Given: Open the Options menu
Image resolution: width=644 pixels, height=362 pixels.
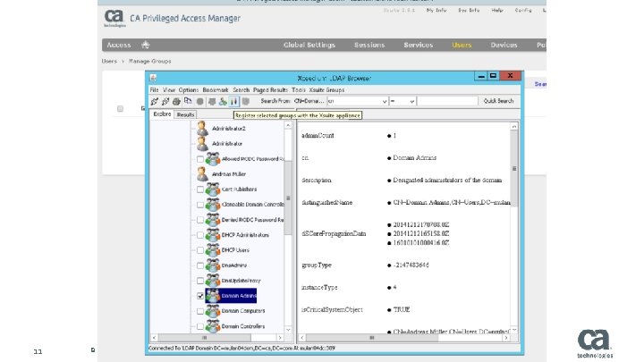Looking at the screenshot, I should [189, 90].
